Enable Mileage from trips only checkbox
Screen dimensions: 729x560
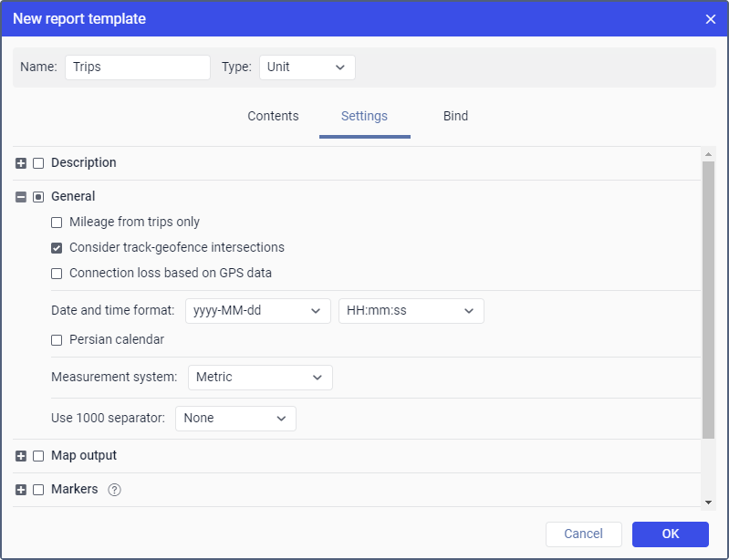point(57,222)
